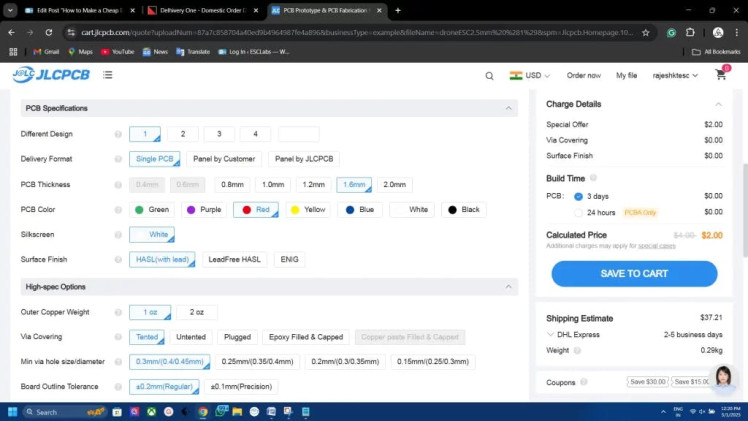This screenshot has height=421, width=748.
Task: Collapse the PCB Specifications section
Action: (x=508, y=108)
